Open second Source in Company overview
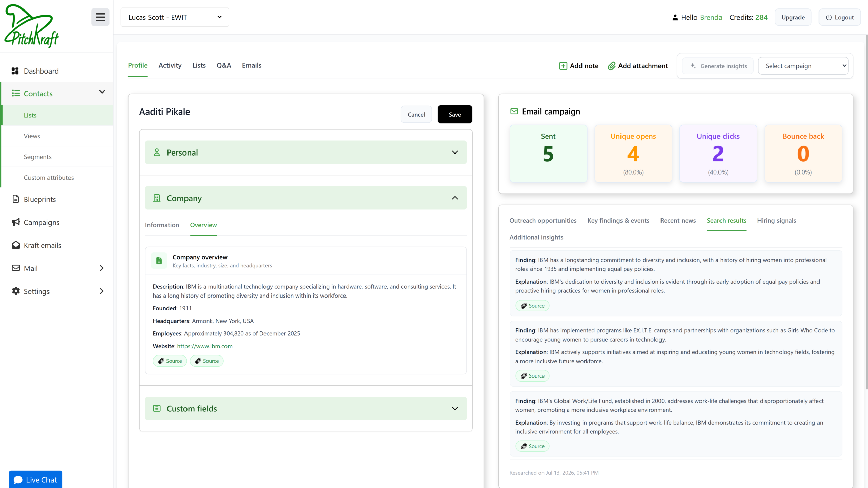This screenshot has height=488, width=868. coord(207,361)
